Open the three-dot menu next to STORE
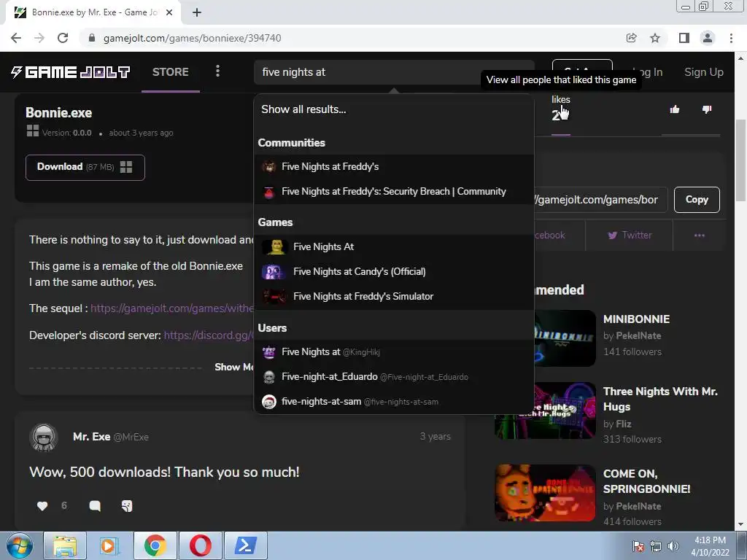 (217, 71)
